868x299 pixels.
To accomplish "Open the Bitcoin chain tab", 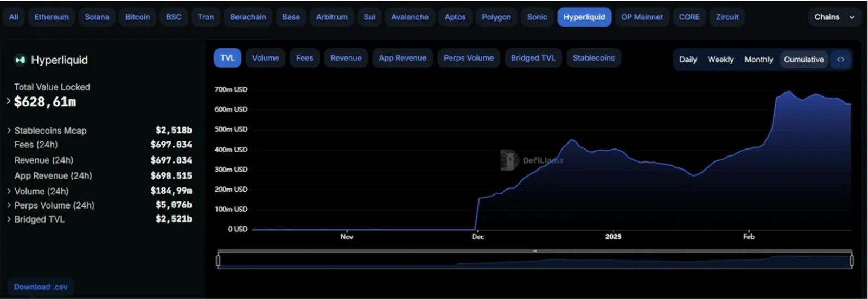I will 138,17.
